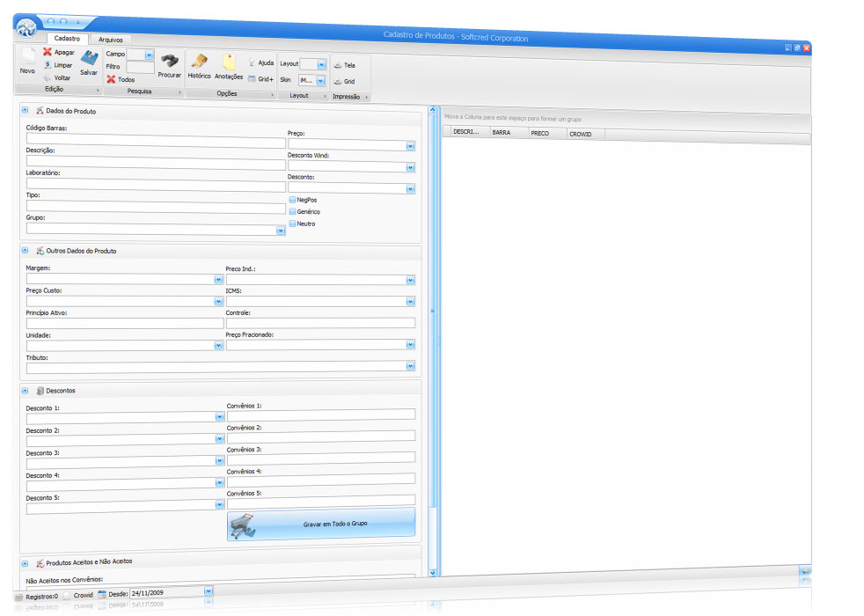Image resolution: width=864 pixels, height=616 pixels.
Task: Open the Anotações notepad icon
Action: (229, 62)
